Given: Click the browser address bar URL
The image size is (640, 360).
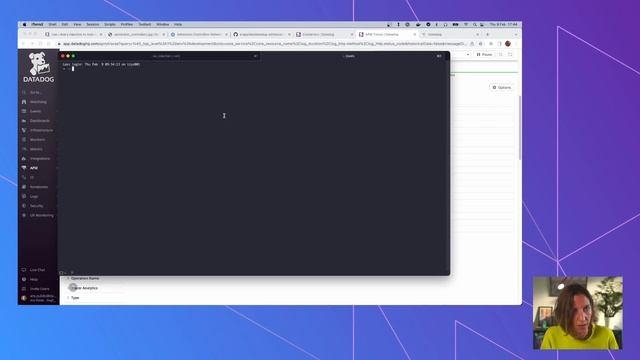Looking at the screenshot, I should pos(263,44).
